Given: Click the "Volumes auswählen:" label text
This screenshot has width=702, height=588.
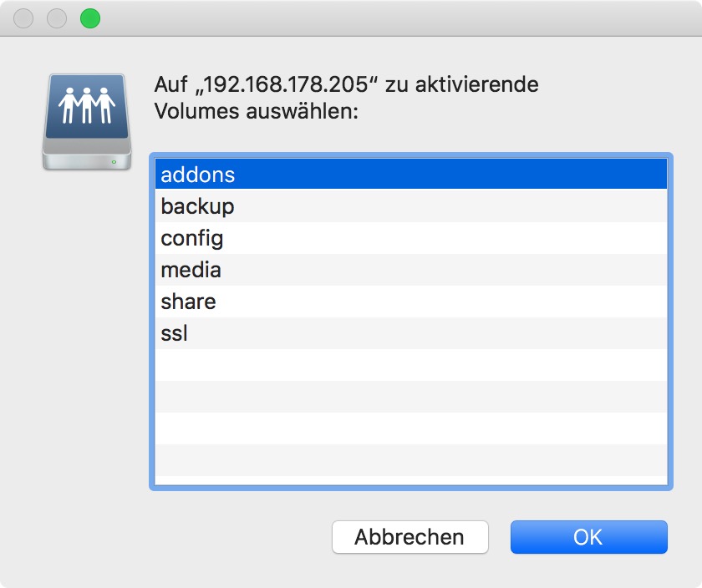Looking at the screenshot, I should coord(256,111).
